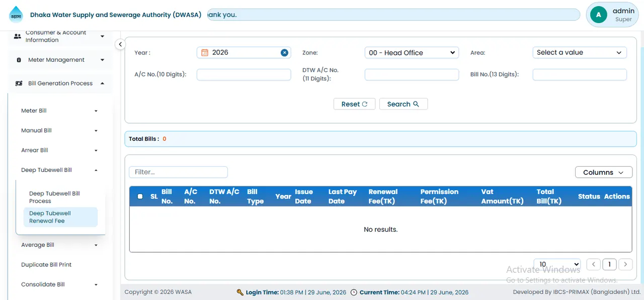
Task: Click the Bill Generation Process money icon
Action: tap(19, 83)
